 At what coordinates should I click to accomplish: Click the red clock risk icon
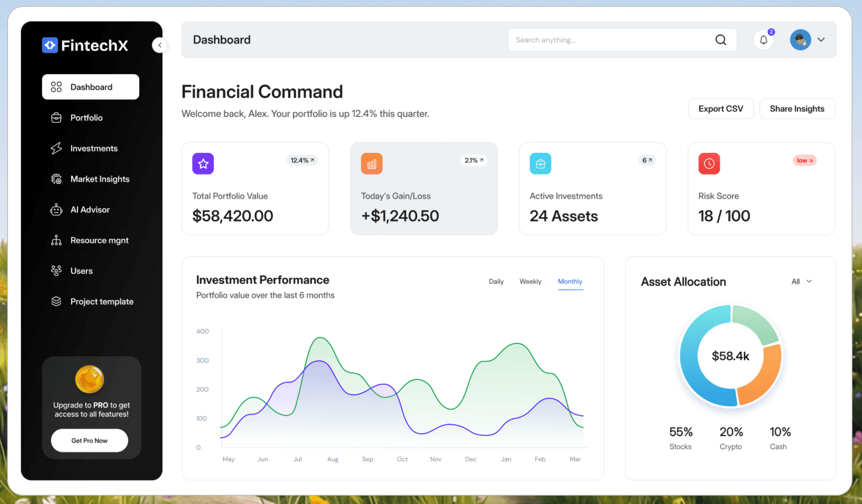click(x=709, y=163)
